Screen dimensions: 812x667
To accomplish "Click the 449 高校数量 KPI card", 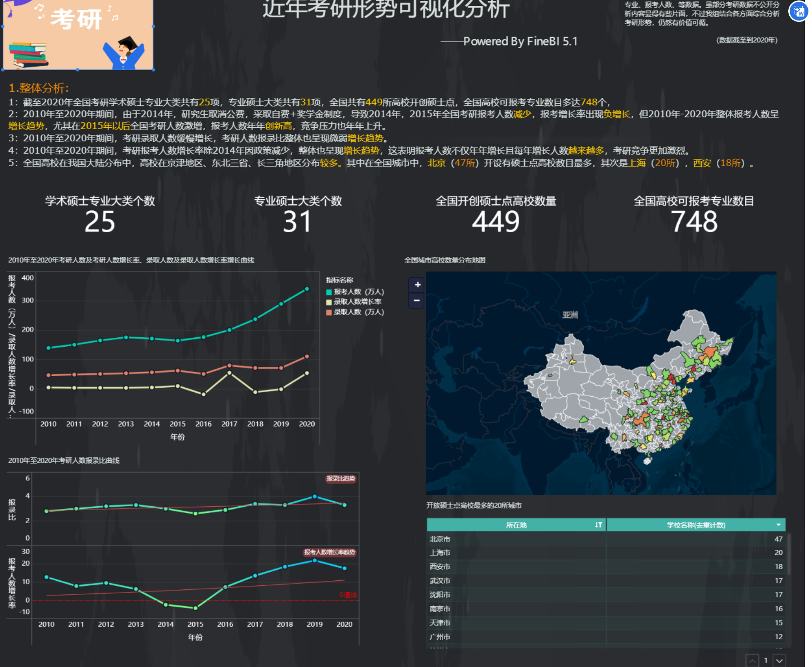I will 496,214.
